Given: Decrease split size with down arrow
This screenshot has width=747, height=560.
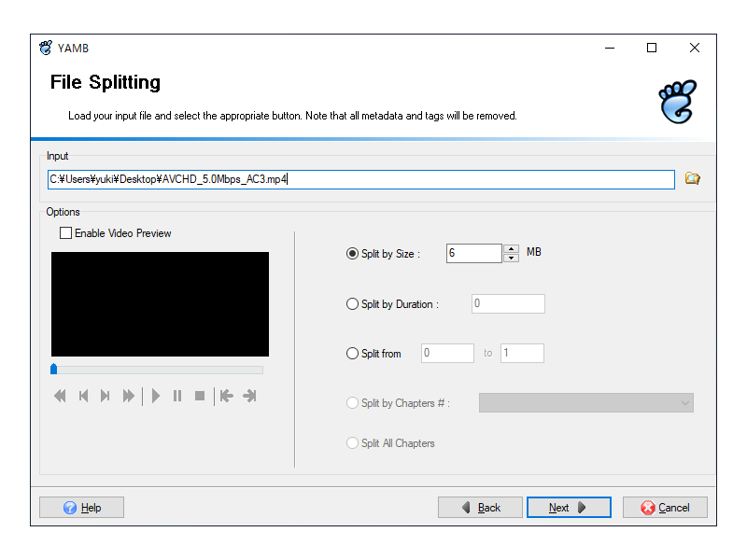Looking at the screenshot, I should coord(511,259).
